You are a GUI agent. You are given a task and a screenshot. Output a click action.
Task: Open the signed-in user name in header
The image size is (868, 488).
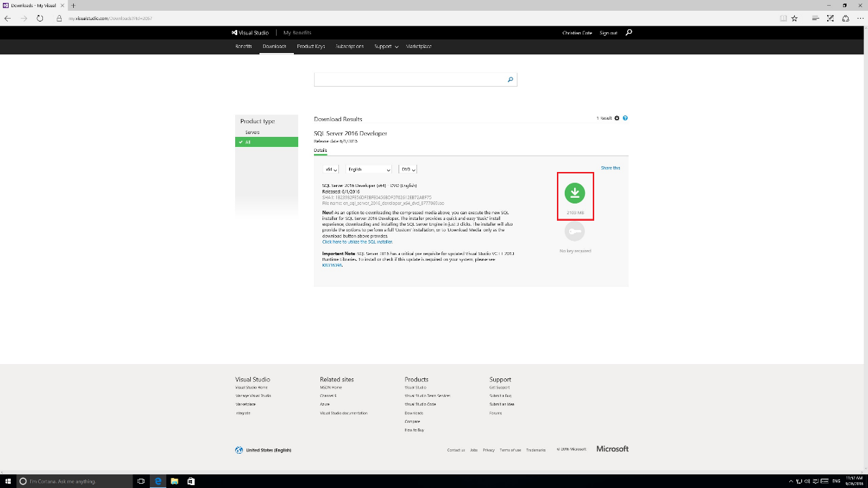pyautogui.click(x=578, y=33)
